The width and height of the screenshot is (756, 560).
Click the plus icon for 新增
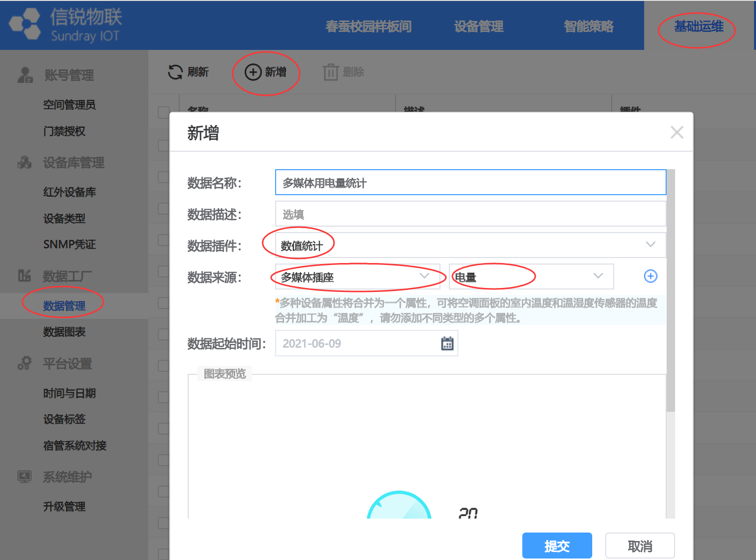click(x=253, y=72)
